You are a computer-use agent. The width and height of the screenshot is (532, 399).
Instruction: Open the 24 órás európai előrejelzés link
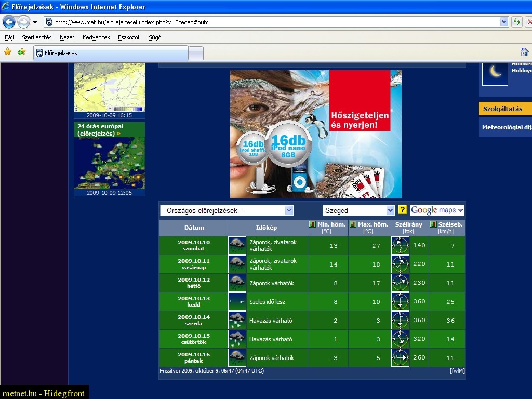click(x=100, y=129)
